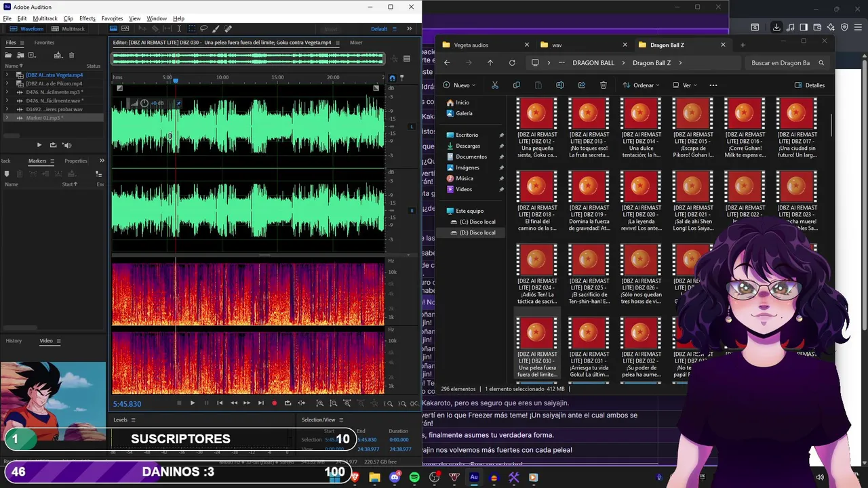Toggle snapping magnet icon above timeline
The image size is (868, 488).
tap(392, 78)
